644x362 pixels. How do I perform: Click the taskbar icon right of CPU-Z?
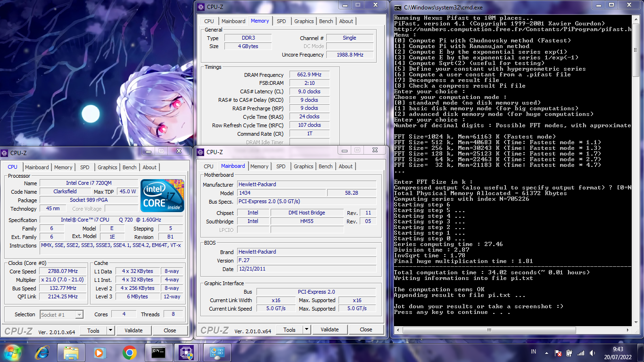(x=217, y=352)
